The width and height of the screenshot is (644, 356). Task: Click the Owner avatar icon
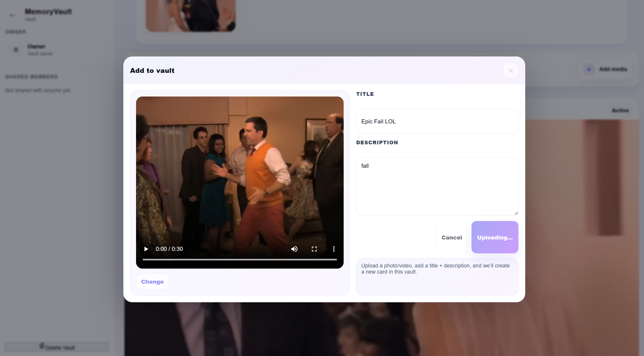point(16,50)
